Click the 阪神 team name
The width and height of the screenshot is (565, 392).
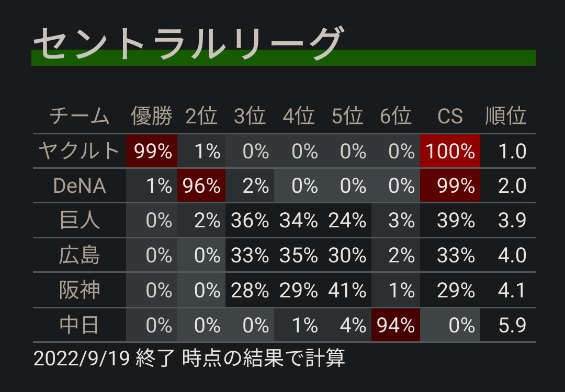(80, 290)
